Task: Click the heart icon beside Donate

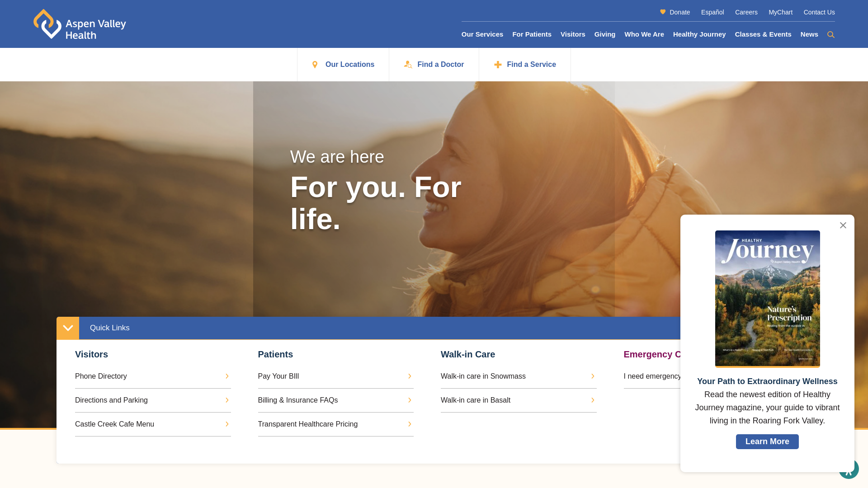Action: click(x=663, y=12)
